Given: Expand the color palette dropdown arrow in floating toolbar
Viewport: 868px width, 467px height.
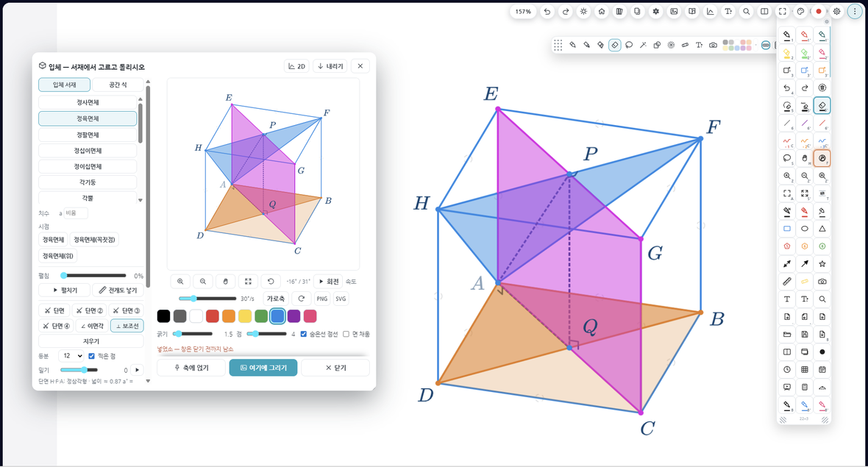Looking at the screenshot, I should coord(755,45).
